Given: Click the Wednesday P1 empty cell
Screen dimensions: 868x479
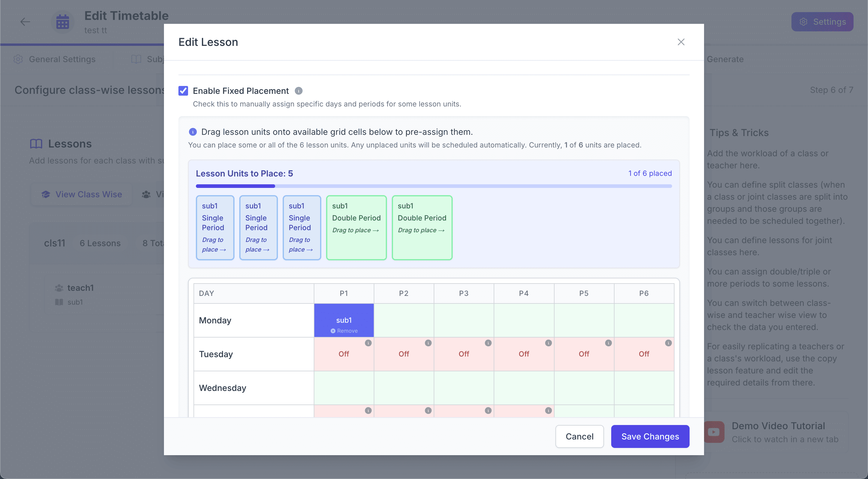Looking at the screenshot, I should point(344,388).
